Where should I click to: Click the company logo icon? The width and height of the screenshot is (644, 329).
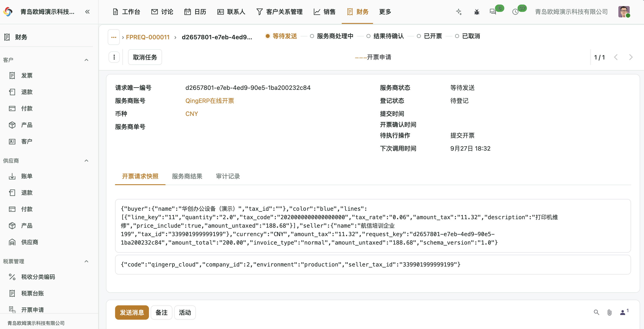tap(8, 12)
